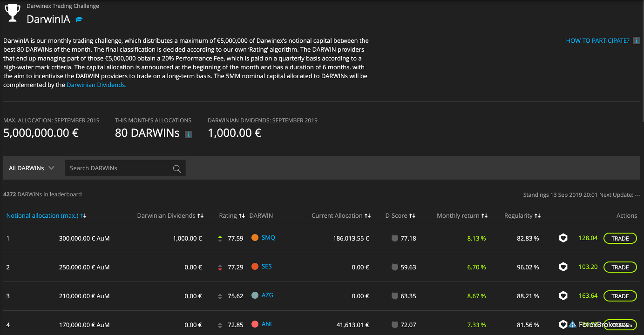
Task: Click the 210,000.00 € AuM cell
Action: (84, 296)
